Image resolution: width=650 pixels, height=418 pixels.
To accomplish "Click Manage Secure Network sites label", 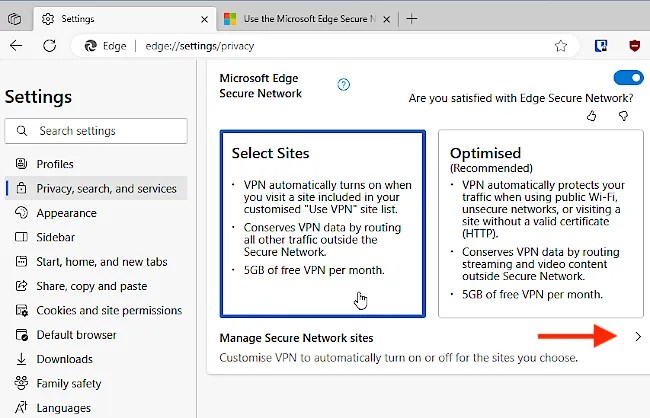I will point(296,338).
